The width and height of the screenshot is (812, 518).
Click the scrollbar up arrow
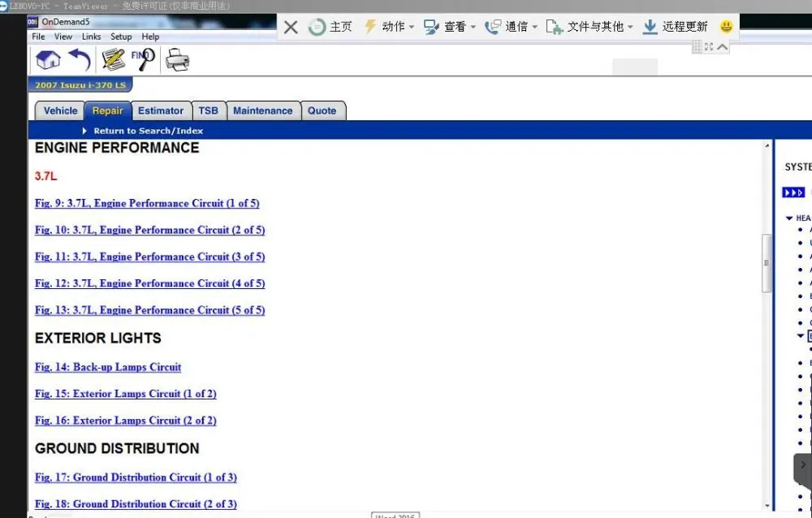coord(767,146)
